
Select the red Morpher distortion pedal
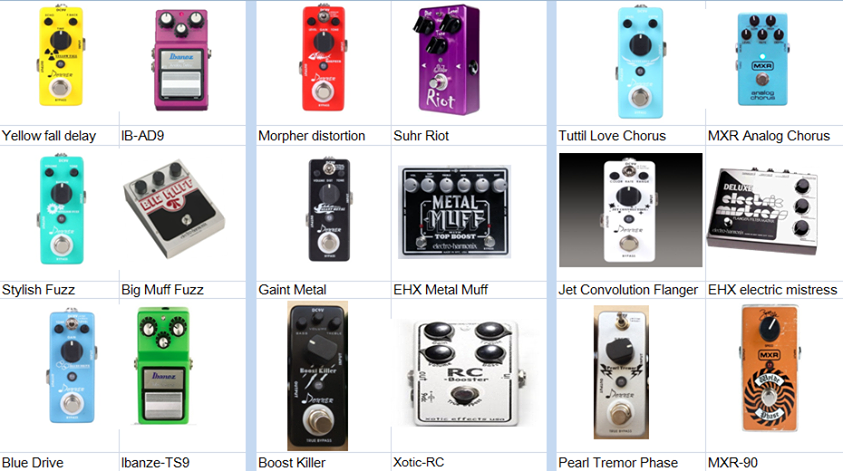pos(323,58)
